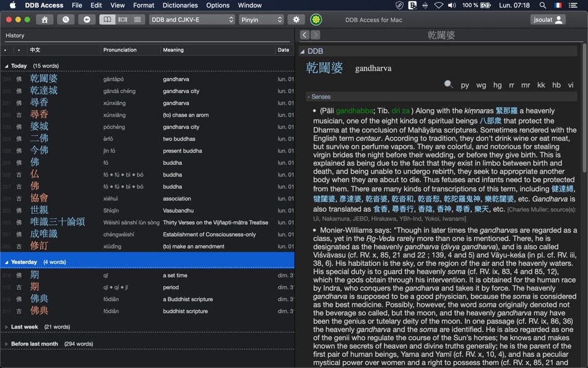Viewport: 588px width, 368px height.
Task: Follow the 食香 translation link
Action: [x=380, y=209]
